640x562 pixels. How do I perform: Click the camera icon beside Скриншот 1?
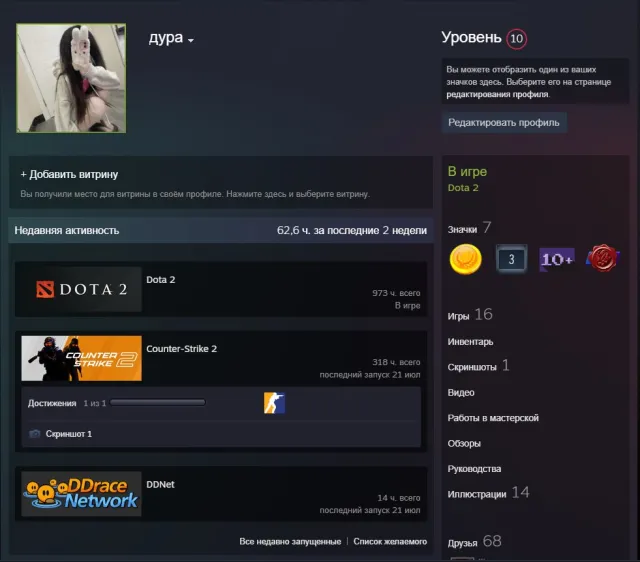[x=35, y=433]
